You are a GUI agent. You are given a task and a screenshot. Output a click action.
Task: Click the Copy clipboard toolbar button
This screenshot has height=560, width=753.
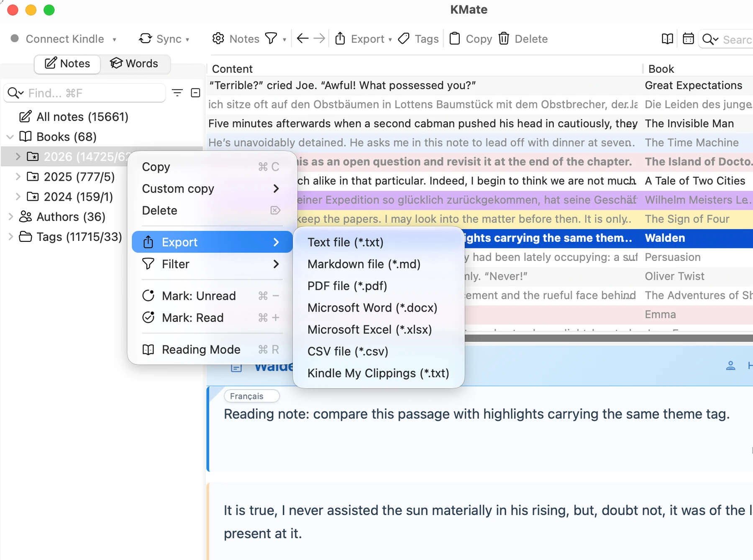(x=471, y=39)
